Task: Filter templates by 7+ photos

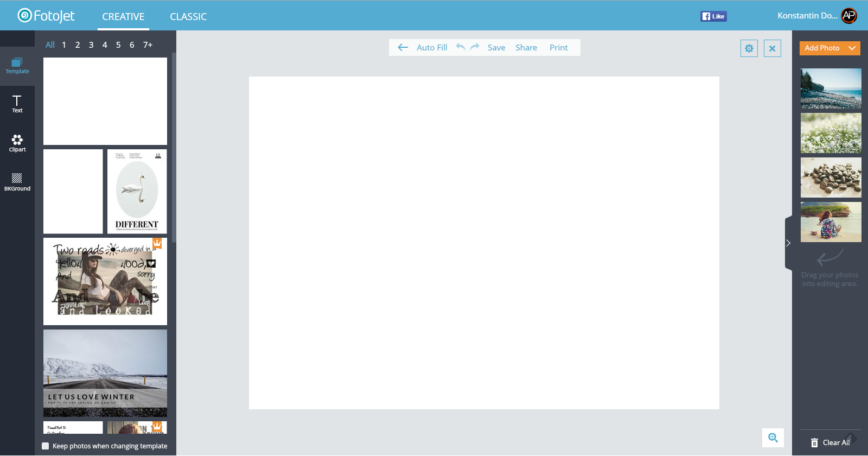Action: click(x=148, y=45)
